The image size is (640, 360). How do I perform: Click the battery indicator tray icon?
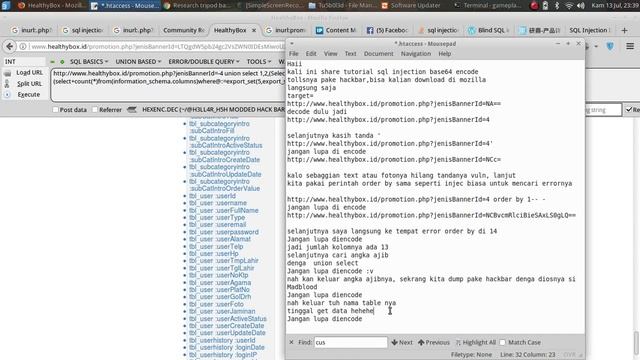tap(545, 6)
